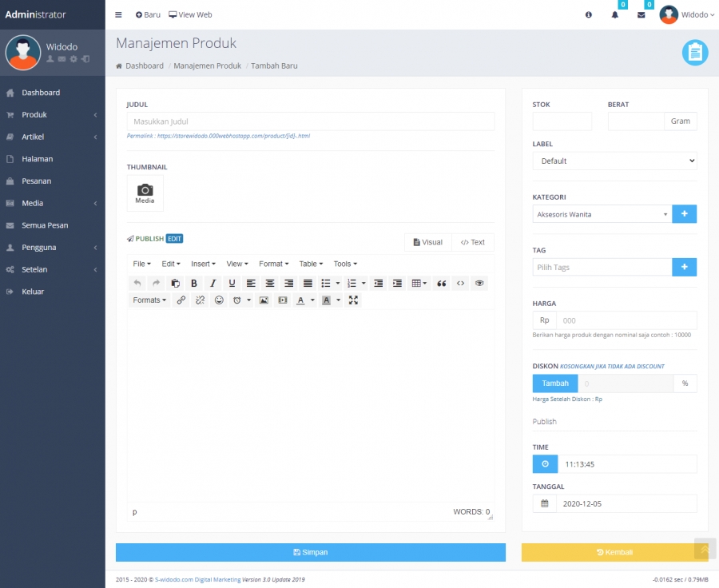
Task: Open the text color picker
Action: tap(301, 300)
